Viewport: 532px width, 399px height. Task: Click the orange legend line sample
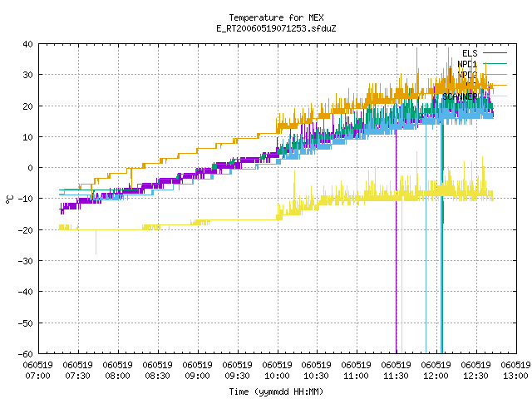495,85
